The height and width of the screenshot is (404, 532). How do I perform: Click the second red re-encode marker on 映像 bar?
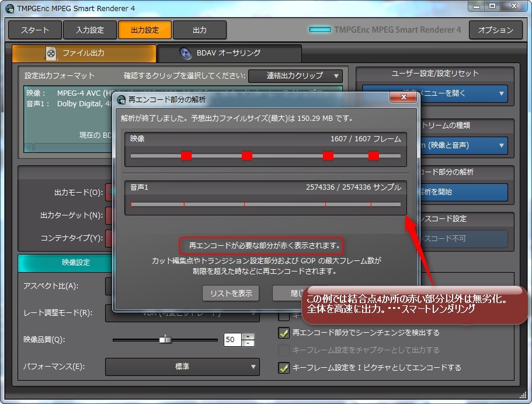247,156
